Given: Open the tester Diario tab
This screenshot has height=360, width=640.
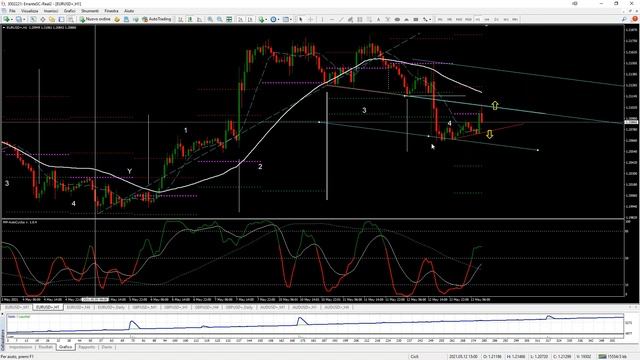Looking at the screenshot, I should [107, 347].
